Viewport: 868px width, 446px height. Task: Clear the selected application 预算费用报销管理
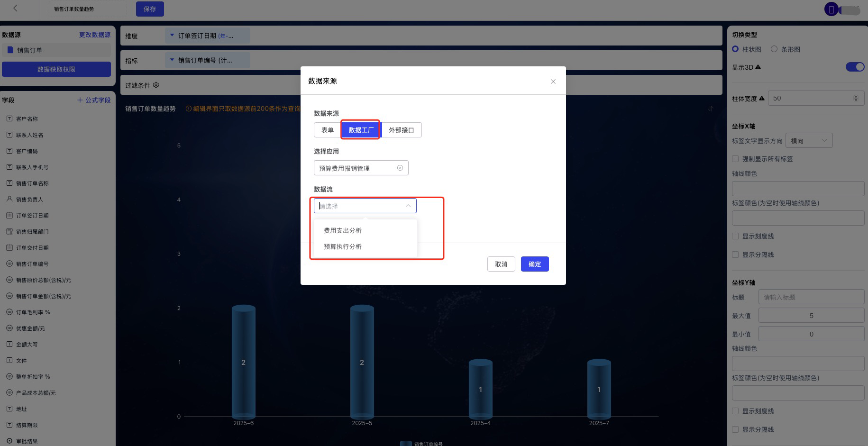(400, 168)
